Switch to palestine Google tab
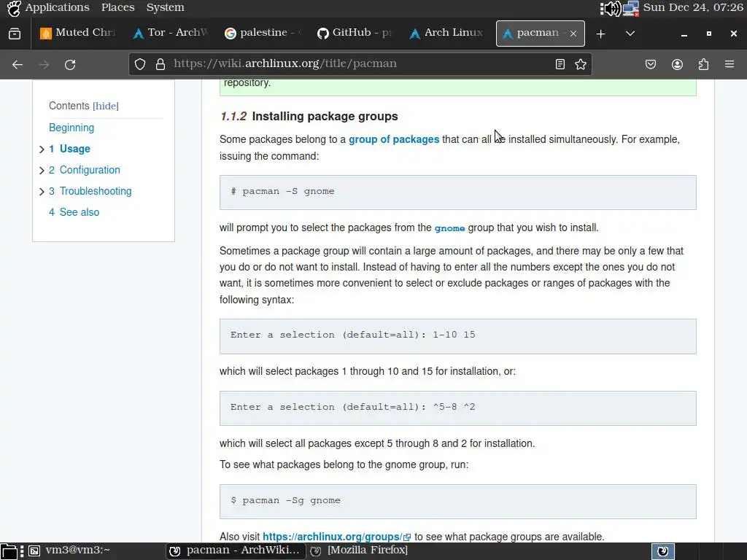 [263, 34]
